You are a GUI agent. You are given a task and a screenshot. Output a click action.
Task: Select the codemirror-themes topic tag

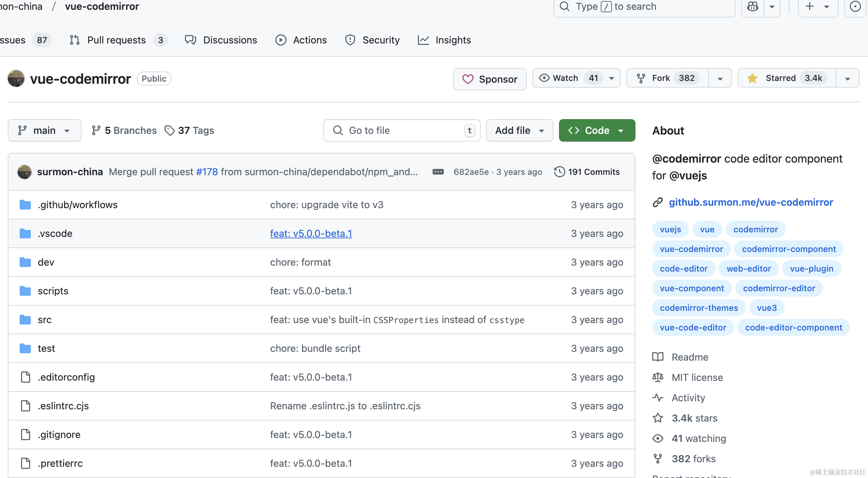(698, 308)
